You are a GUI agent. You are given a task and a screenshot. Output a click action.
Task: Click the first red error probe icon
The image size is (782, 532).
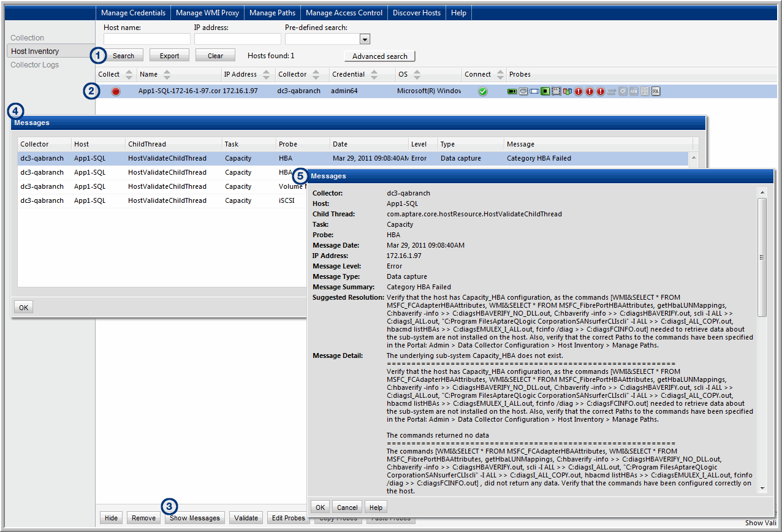click(579, 91)
